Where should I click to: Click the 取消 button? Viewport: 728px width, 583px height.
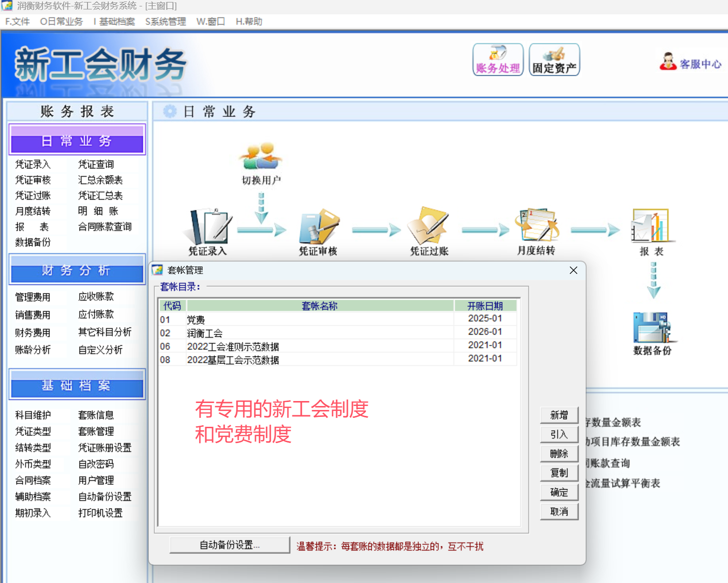tap(559, 512)
